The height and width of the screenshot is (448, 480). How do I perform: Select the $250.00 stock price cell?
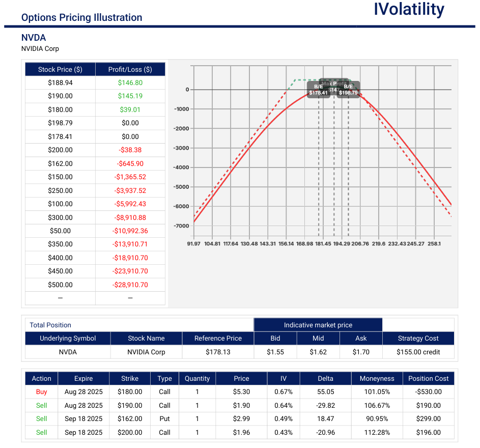click(60, 190)
